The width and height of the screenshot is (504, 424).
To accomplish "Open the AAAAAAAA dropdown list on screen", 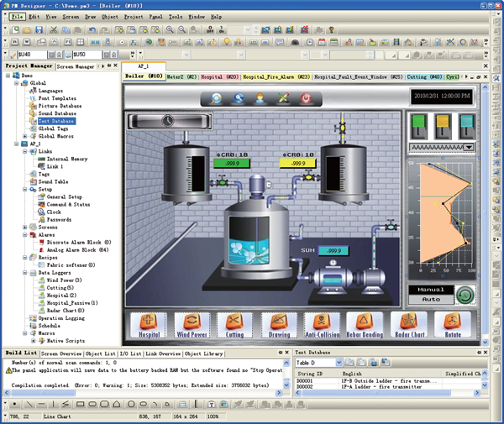I will [469, 147].
